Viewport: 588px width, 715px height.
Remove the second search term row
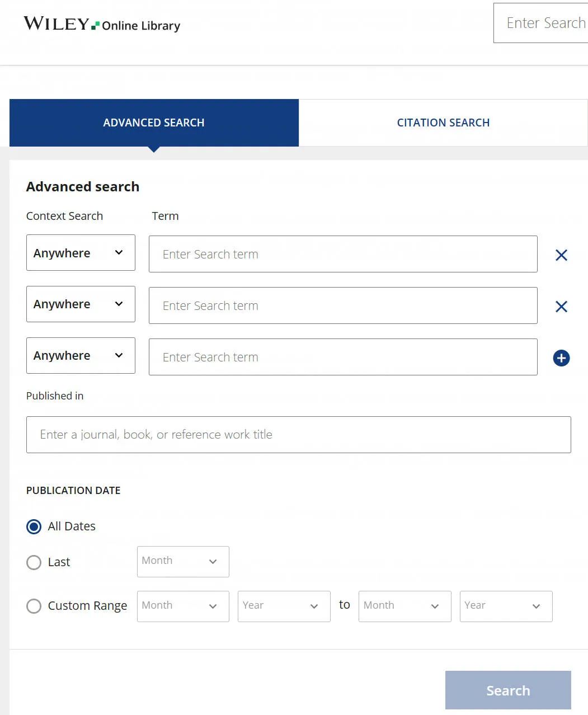click(561, 307)
